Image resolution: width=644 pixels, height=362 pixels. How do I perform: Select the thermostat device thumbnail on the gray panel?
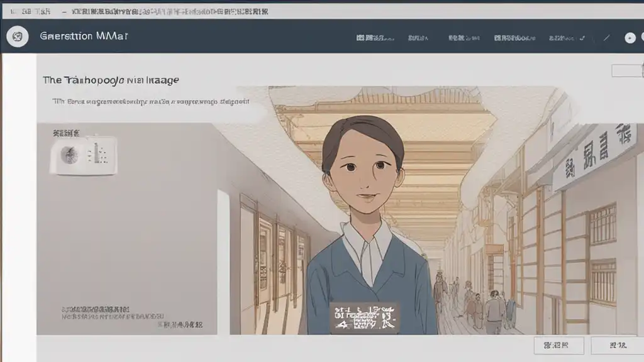[x=84, y=156]
